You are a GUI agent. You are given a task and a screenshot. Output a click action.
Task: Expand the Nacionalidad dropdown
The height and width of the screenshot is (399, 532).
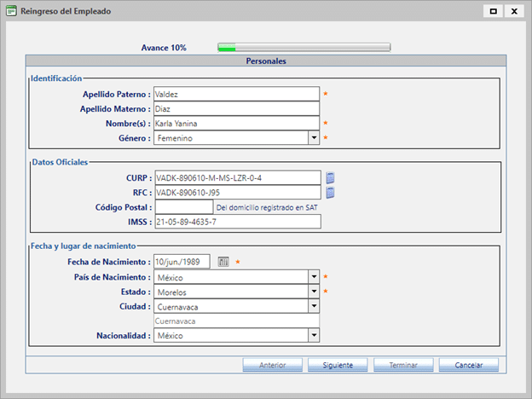click(313, 336)
